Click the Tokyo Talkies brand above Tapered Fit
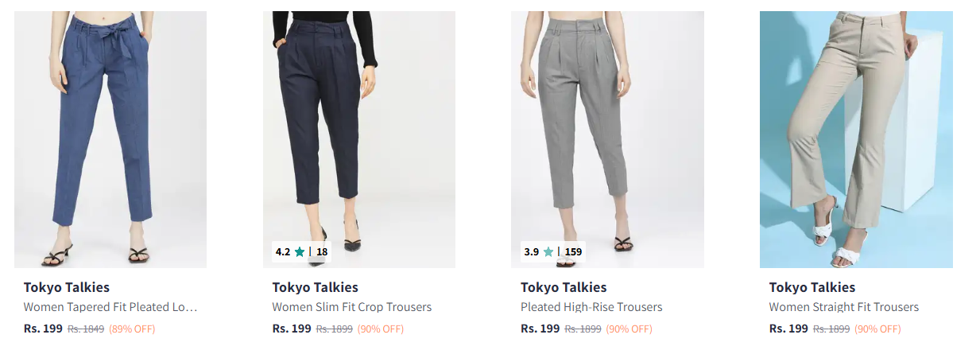Viewport: 980px width, 354px height. 67,287
